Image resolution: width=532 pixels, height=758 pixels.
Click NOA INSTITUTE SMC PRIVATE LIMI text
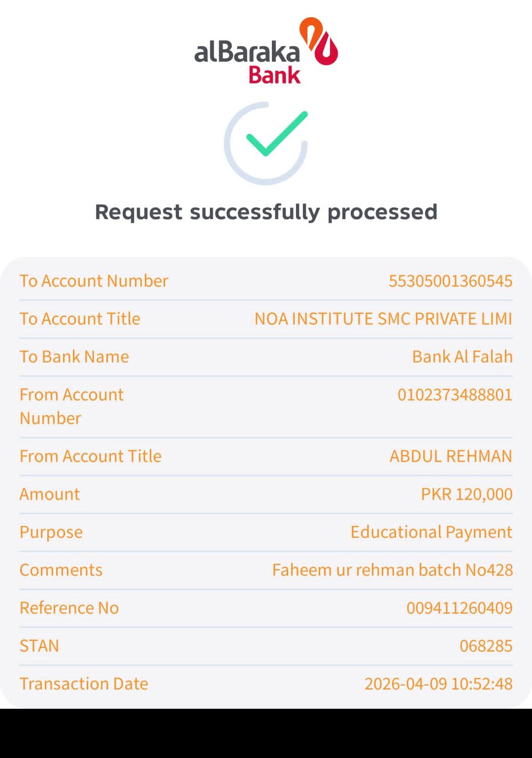coord(383,319)
